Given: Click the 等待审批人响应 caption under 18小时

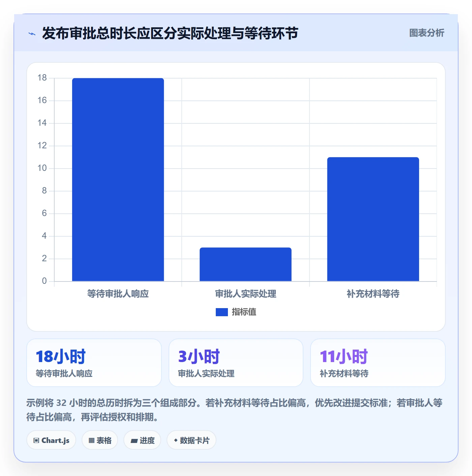Looking at the screenshot, I should pos(64,374).
